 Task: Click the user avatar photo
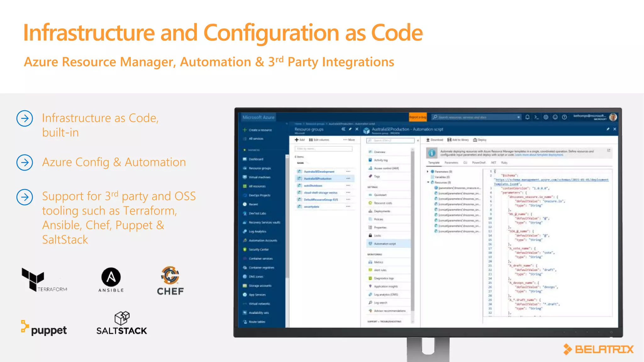pyautogui.click(x=613, y=117)
